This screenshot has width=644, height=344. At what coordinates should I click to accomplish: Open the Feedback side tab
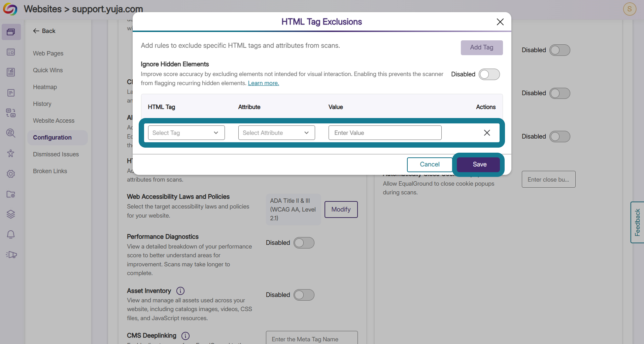coord(637,222)
